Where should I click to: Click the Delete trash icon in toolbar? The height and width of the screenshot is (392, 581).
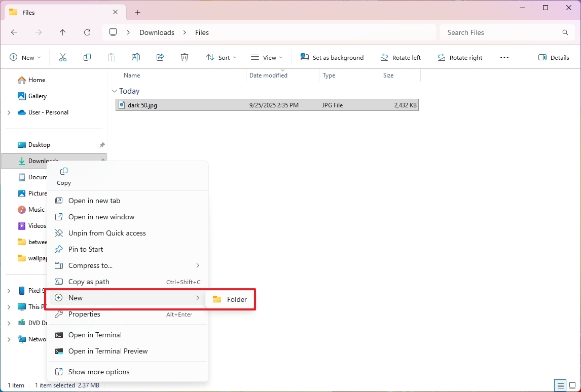coord(185,57)
